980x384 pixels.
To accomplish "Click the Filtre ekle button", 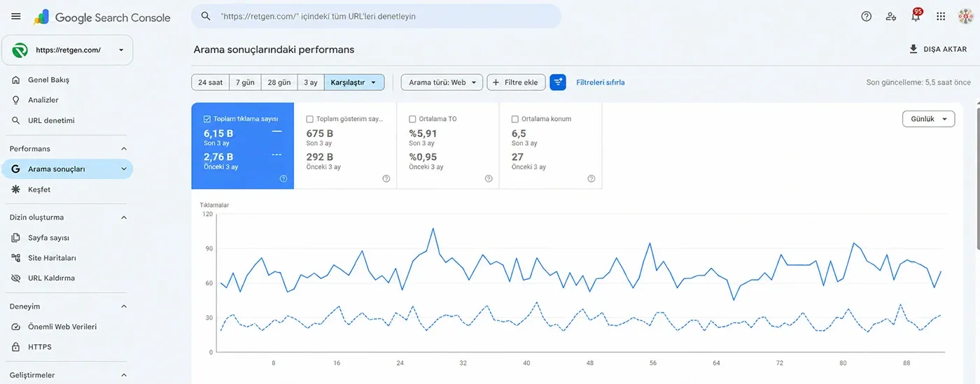I will 517,83.
